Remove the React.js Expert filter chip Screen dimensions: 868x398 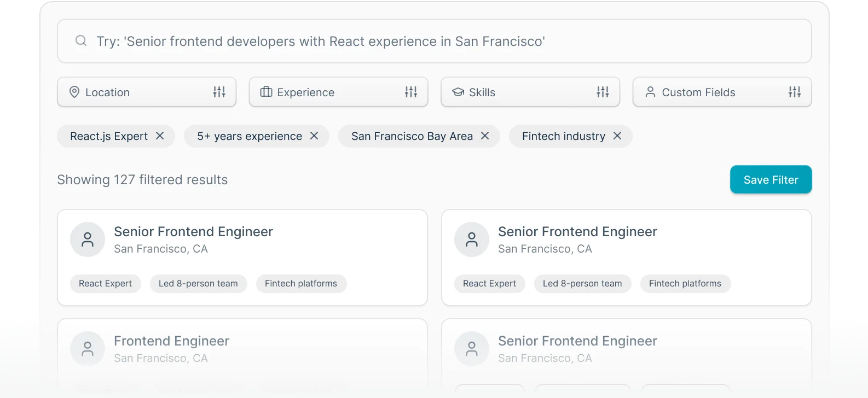[160, 136]
